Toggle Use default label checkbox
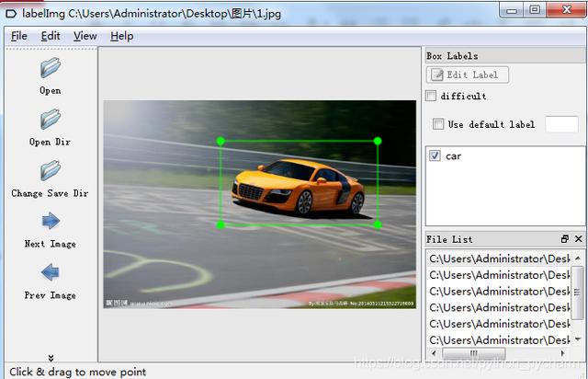 (438, 124)
